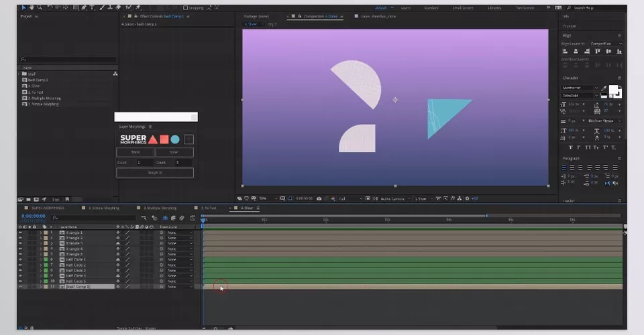Select the Hand tool

pyautogui.click(x=32, y=7)
